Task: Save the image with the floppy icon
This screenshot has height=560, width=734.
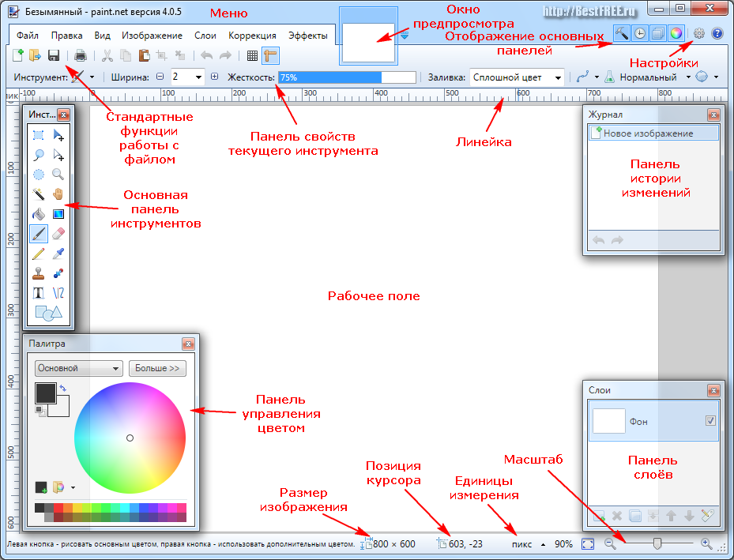Action: coord(54,55)
